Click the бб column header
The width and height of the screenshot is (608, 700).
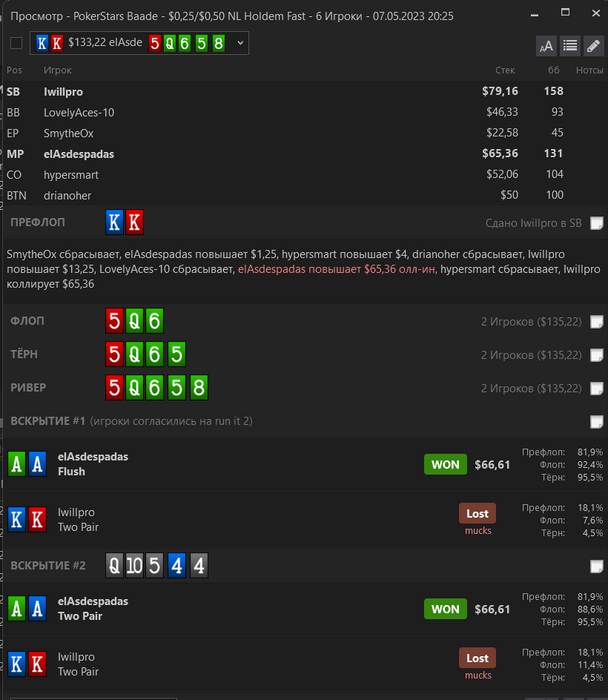pyautogui.click(x=554, y=70)
